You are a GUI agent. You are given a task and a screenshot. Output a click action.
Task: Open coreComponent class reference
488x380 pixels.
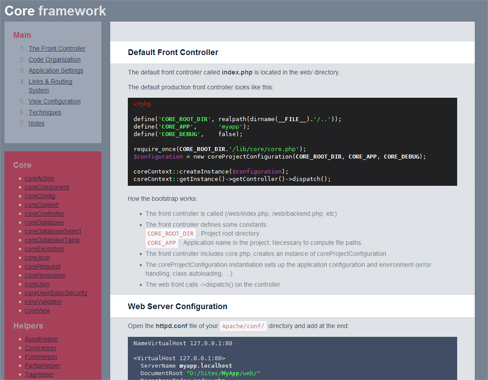(x=47, y=187)
